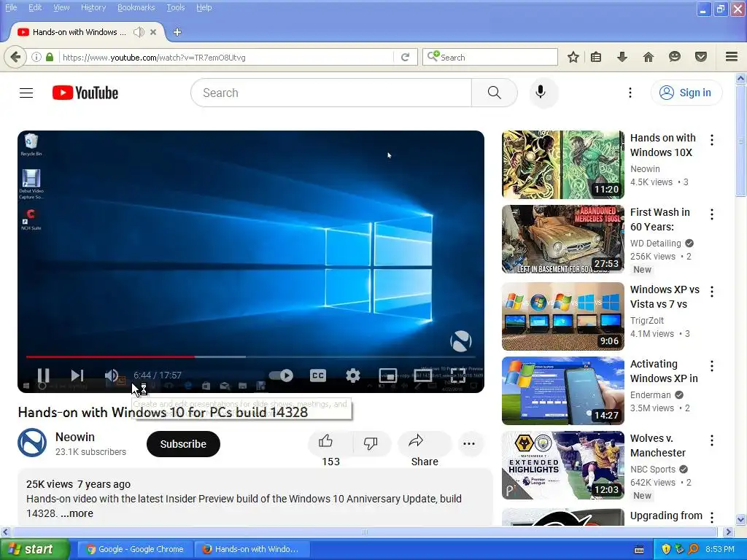The image size is (747, 560).
Task: Open options for Windows XP vs Vista video
Action: pyautogui.click(x=712, y=292)
